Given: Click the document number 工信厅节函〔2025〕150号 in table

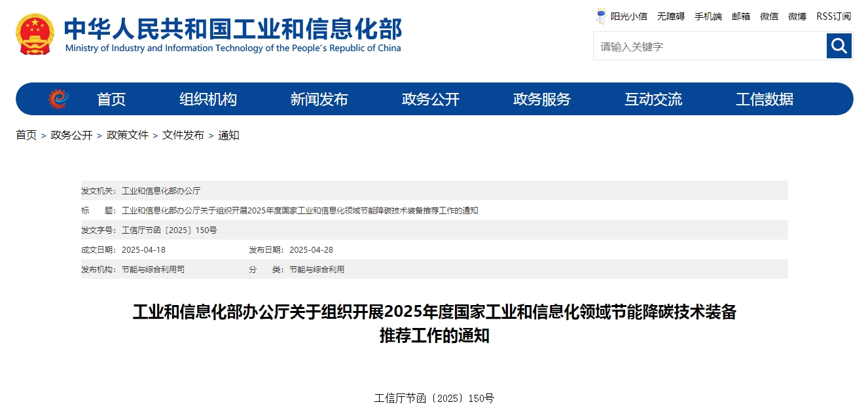Looking at the screenshot, I should [170, 230].
